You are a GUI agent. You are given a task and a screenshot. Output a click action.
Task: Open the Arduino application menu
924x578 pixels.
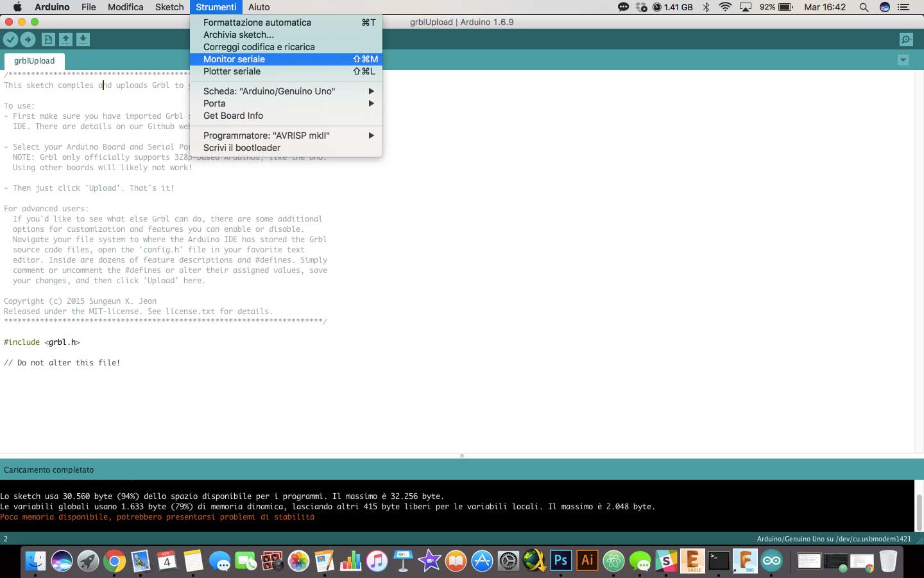[x=52, y=7]
